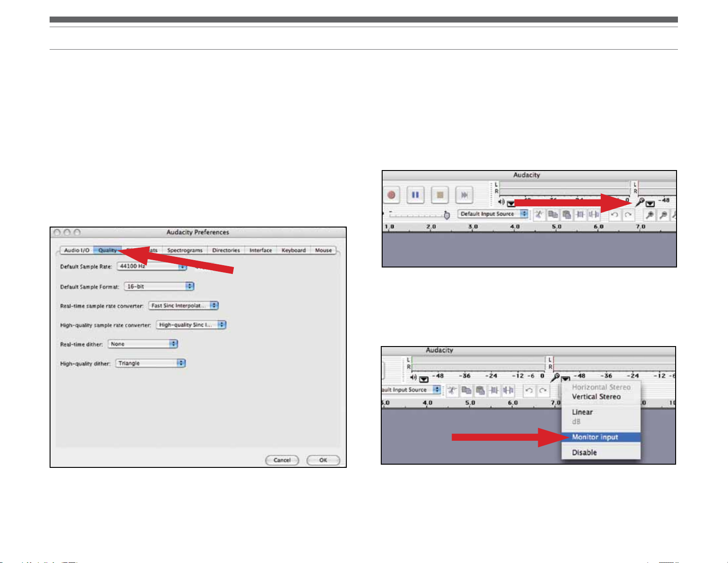
Task: Close the Audacity Preferences window
Action: [x=56, y=233]
